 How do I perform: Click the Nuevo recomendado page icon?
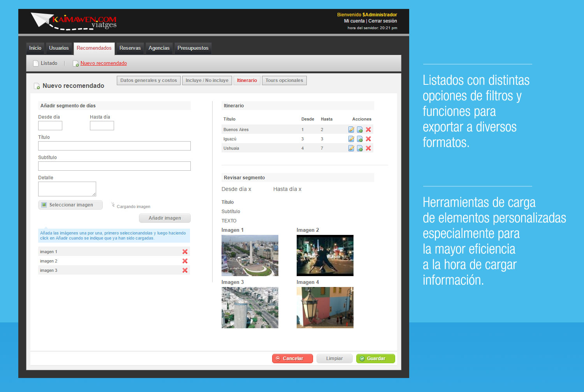[x=76, y=63]
